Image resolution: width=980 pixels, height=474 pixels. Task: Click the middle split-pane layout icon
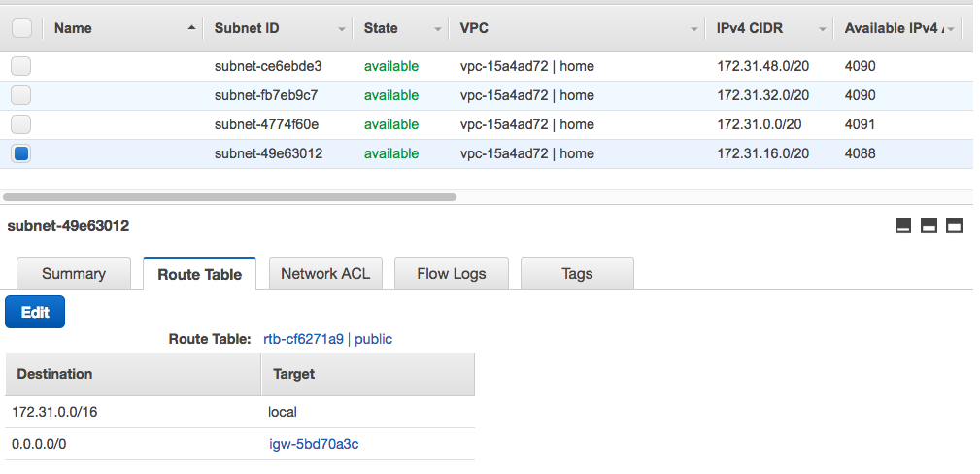[x=929, y=226]
